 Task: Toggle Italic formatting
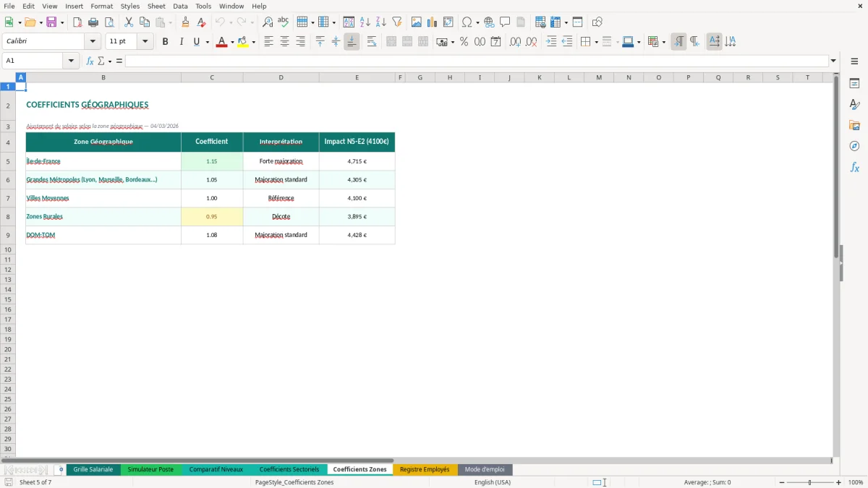tap(182, 42)
